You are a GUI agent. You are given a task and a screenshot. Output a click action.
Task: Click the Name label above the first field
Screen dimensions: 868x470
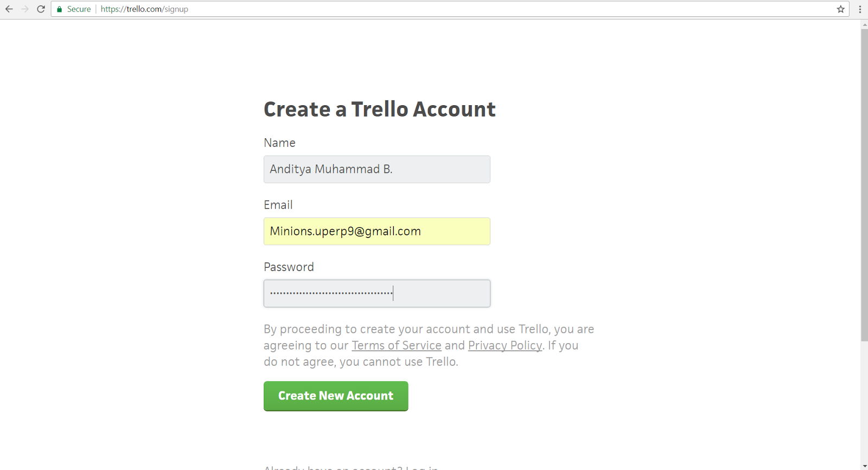click(x=279, y=143)
